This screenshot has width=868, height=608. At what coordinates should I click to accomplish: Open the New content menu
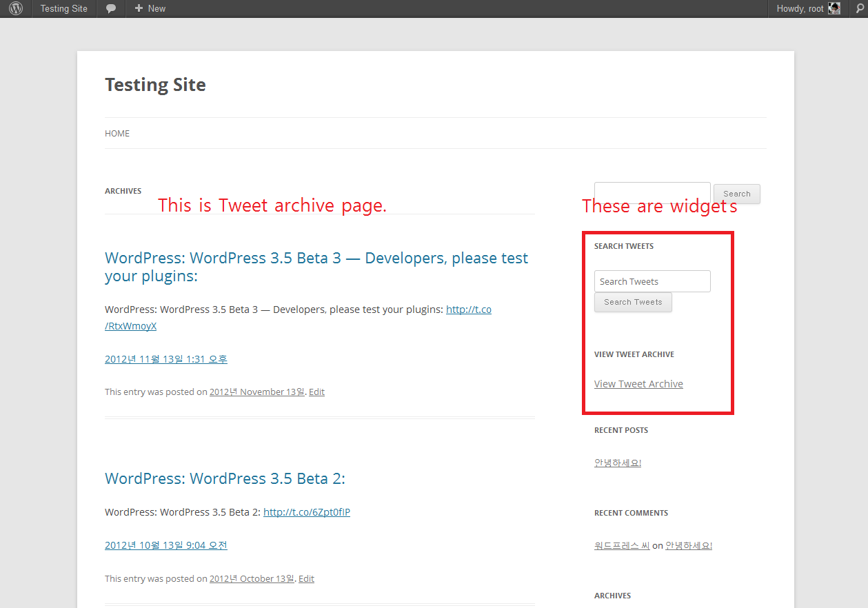click(x=150, y=9)
